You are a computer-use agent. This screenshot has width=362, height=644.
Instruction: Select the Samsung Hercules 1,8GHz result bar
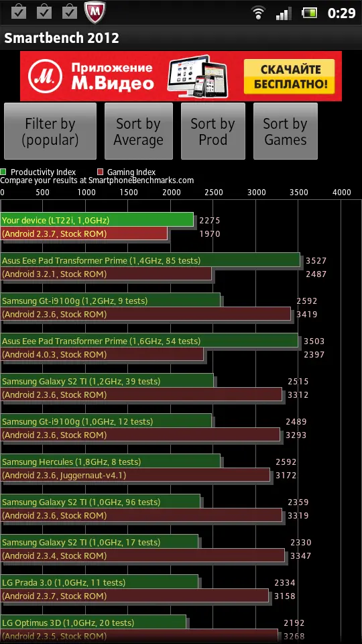[111, 462]
